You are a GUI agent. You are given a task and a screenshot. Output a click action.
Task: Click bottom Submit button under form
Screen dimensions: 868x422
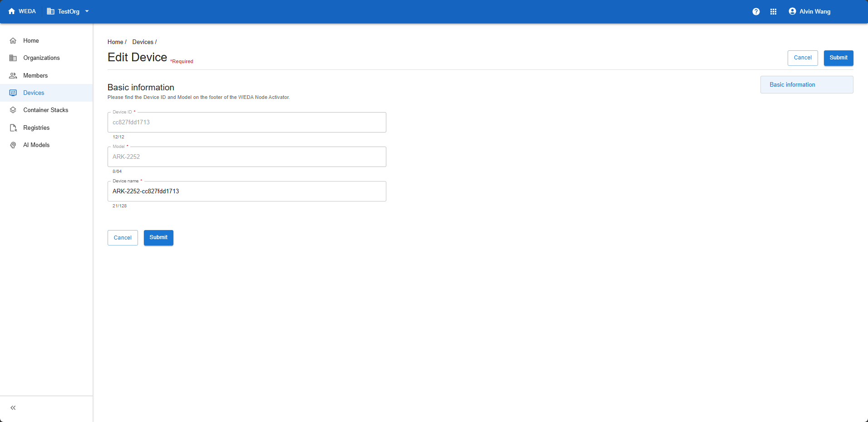pyautogui.click(x=158, y=238)
